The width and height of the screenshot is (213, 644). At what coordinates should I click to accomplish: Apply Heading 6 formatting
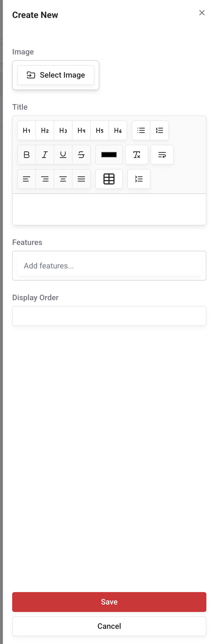point(118,130)
